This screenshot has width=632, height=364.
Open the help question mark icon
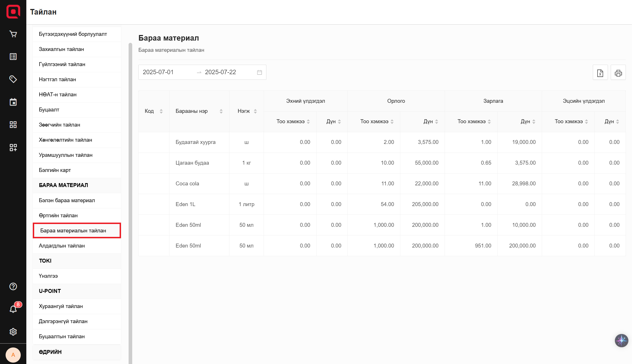13,286
